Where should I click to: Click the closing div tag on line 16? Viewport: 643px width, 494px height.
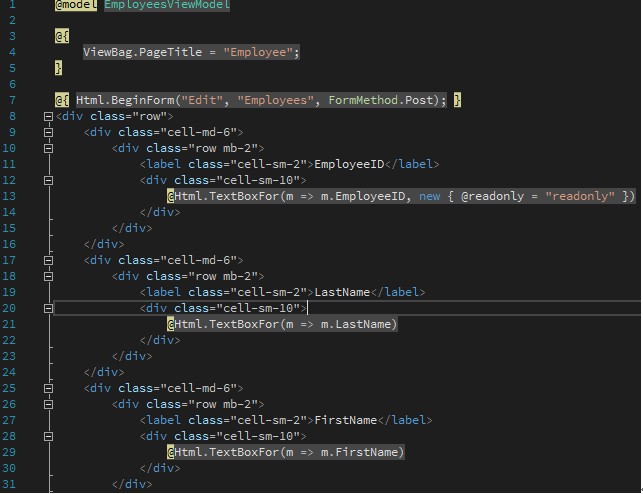(x=104, y=244)
